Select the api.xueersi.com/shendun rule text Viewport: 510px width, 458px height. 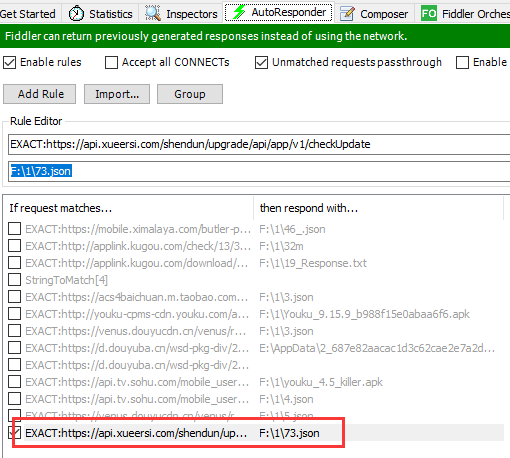click(x=136, y=433)
